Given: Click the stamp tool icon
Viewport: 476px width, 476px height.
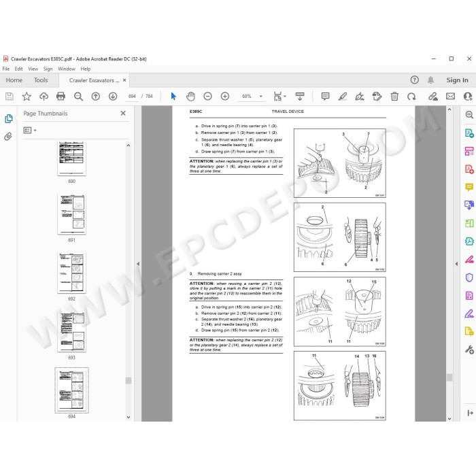Looking at the screenshot, I should (x=377, y=97).
